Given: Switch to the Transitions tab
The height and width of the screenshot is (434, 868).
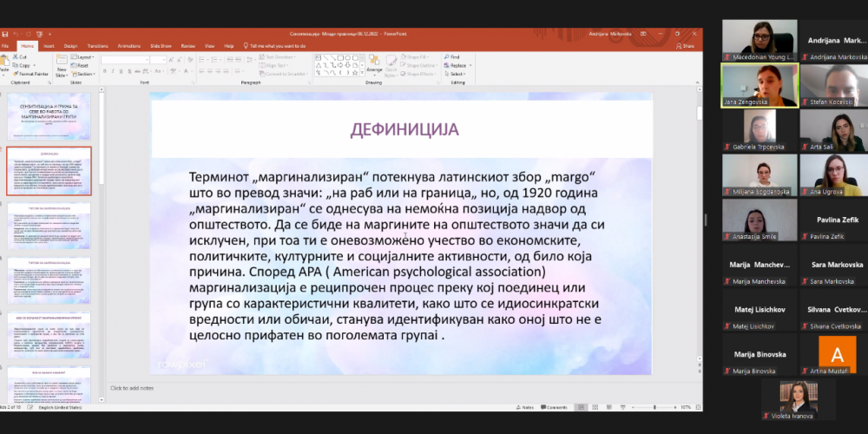Looking at the screenshot, I should [97, 45].
